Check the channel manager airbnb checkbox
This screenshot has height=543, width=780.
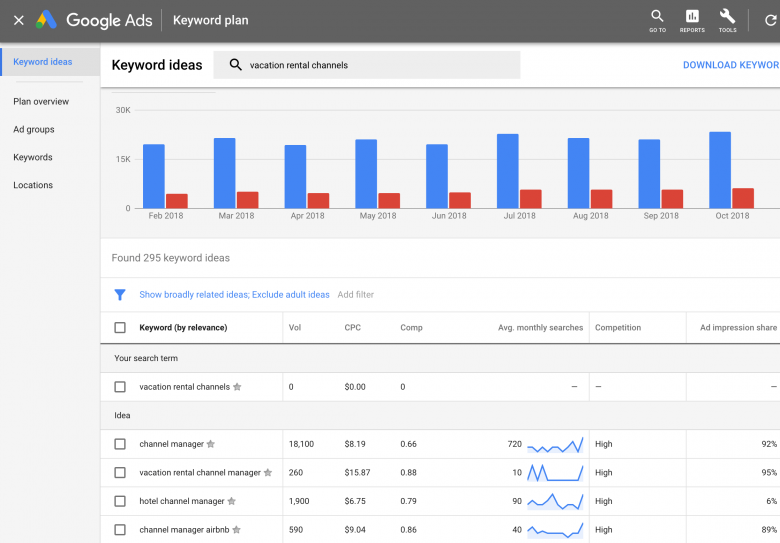120,530
